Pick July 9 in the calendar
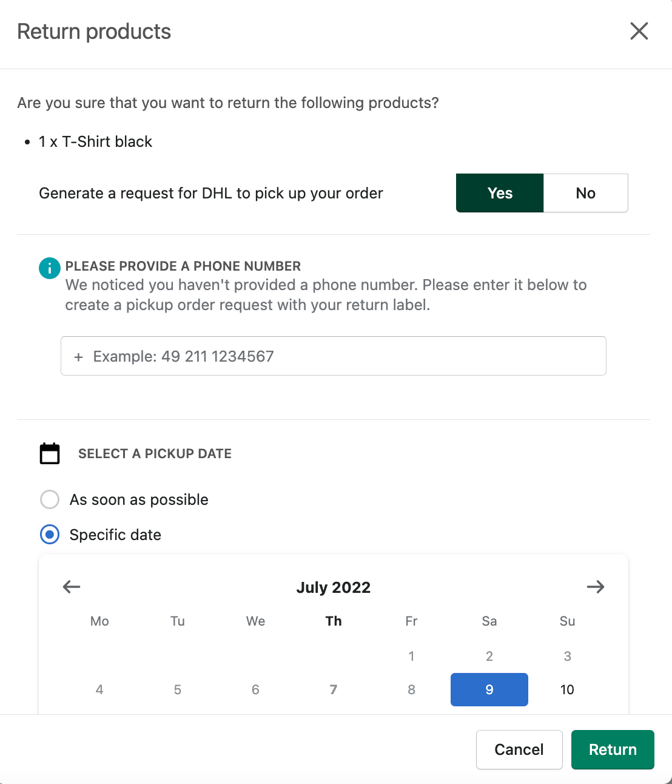 click(489, 689)
